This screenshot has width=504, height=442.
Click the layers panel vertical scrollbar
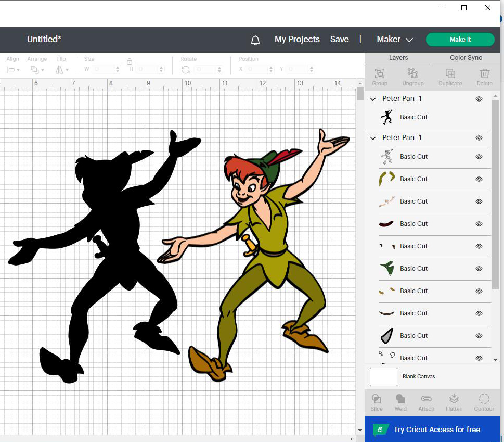point(495,194)
